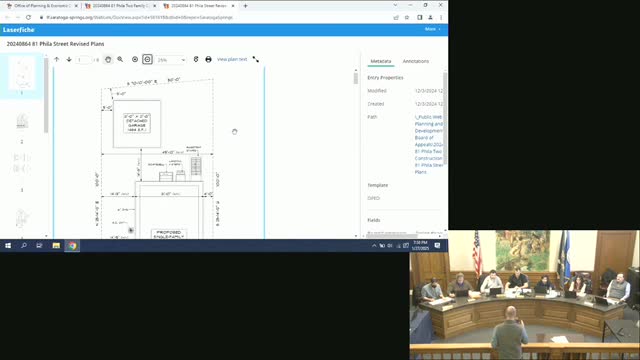
Task: Click the thumbnail pane vertical scrollbar
Action: [x=46, y=96]
